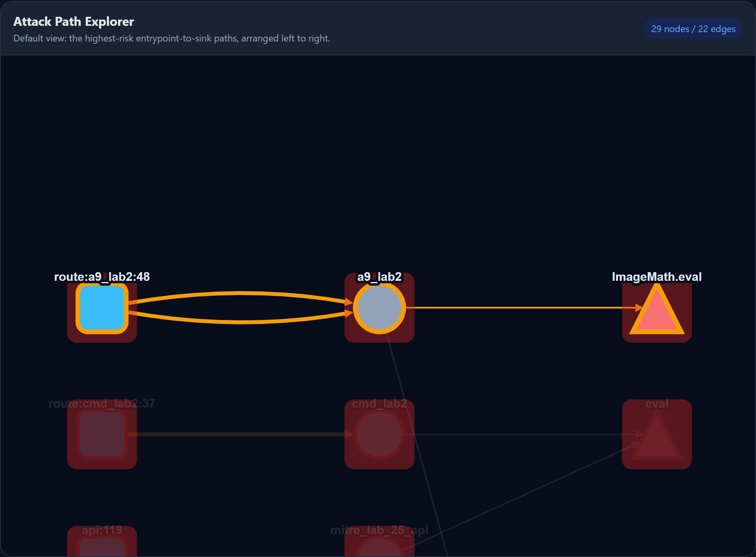
Task: Click the 'Default view' description text
Action: pos(172,38)
